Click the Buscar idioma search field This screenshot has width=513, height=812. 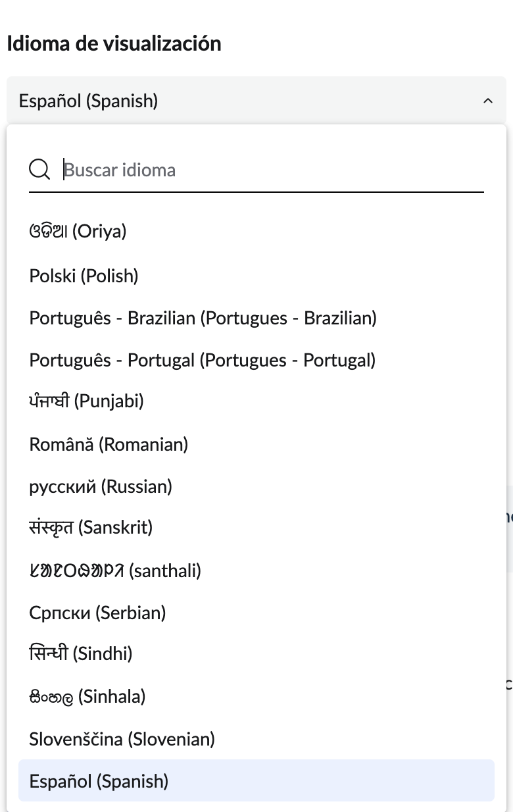(197, 170)
